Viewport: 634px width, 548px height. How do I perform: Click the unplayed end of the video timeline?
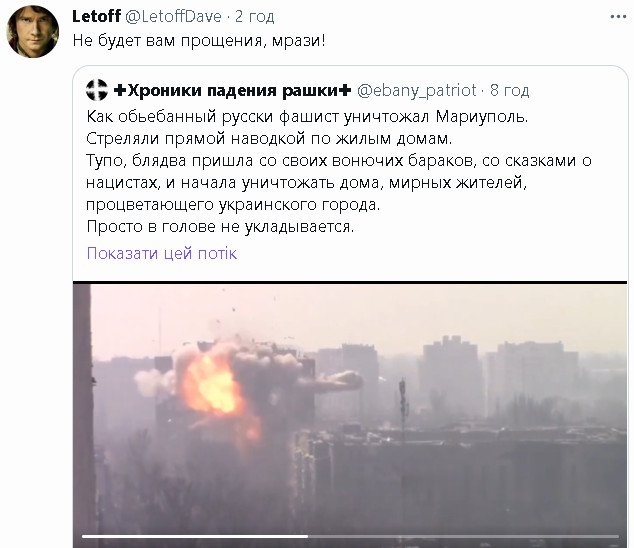pyautogui.click(x=463, y=537)
